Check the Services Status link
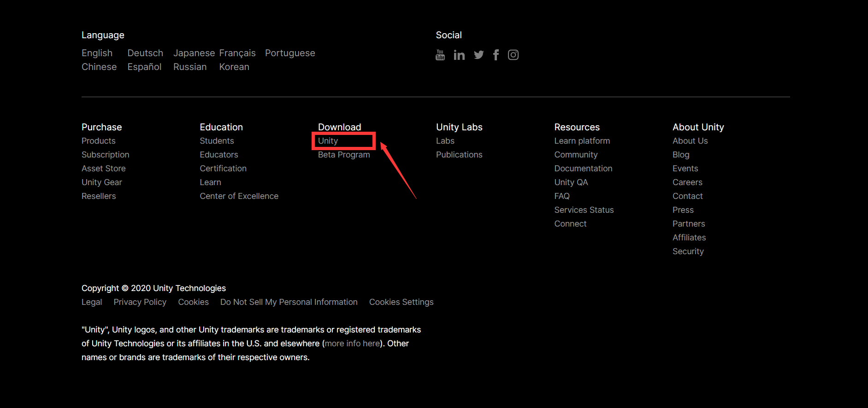 coord(584,210)
